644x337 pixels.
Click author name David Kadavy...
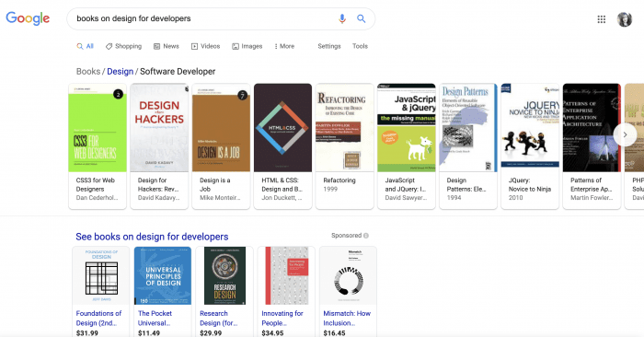(158, 198)
